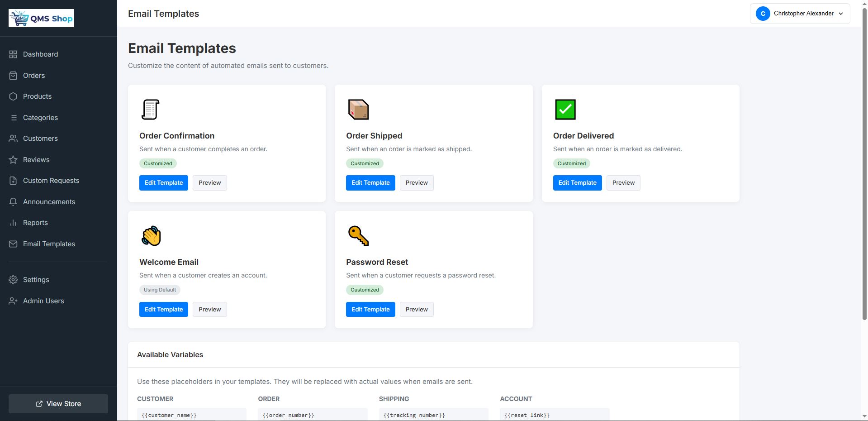Click the user avatar circle

click(x=763, y=14)
